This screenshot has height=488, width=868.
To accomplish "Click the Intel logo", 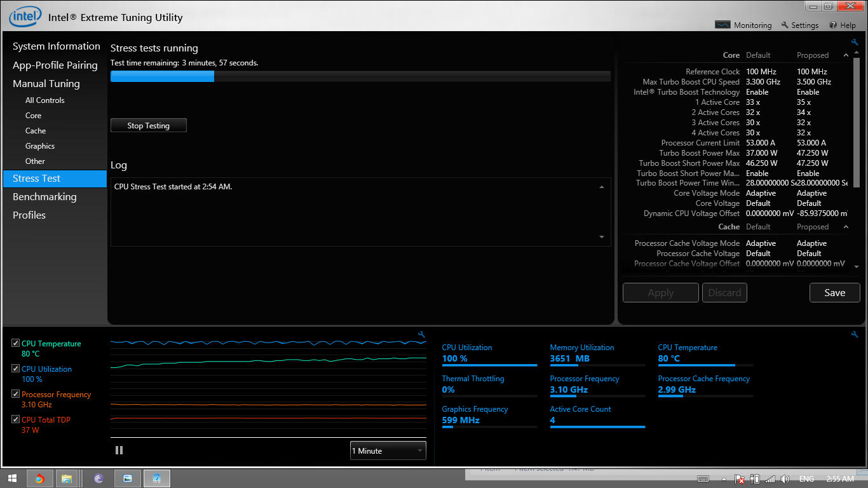I will coord(25,17).
